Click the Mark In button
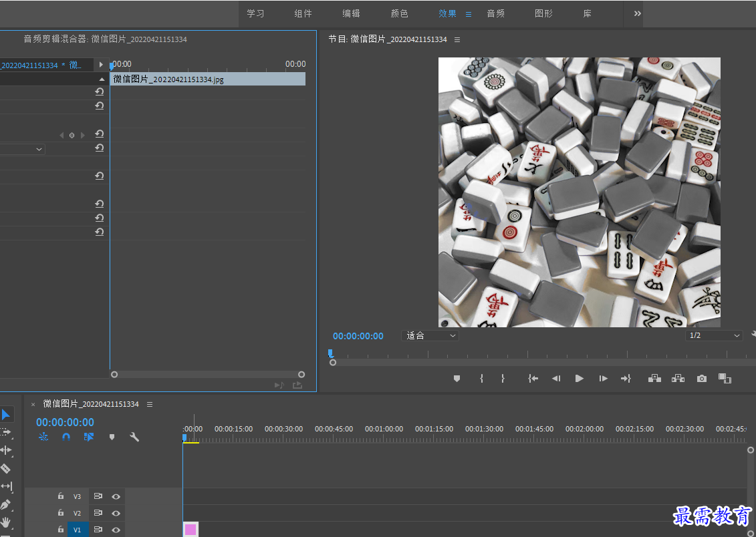 [481, 379]
